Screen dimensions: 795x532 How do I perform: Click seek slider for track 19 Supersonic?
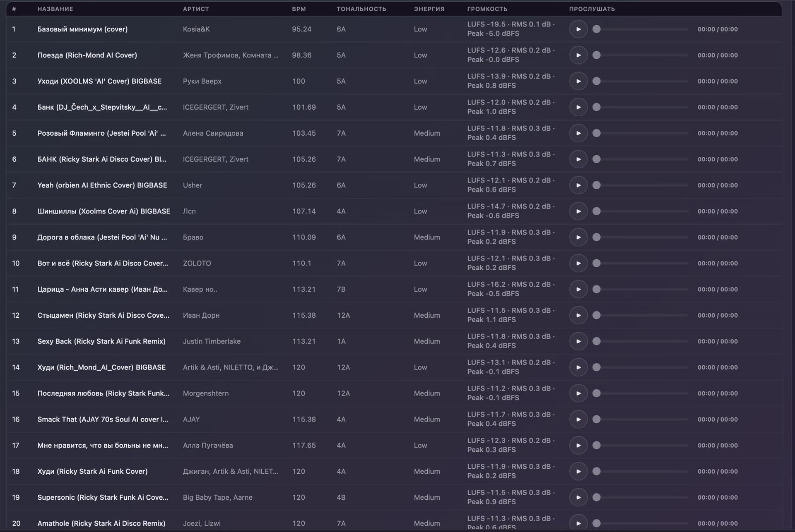pos(640,497)
